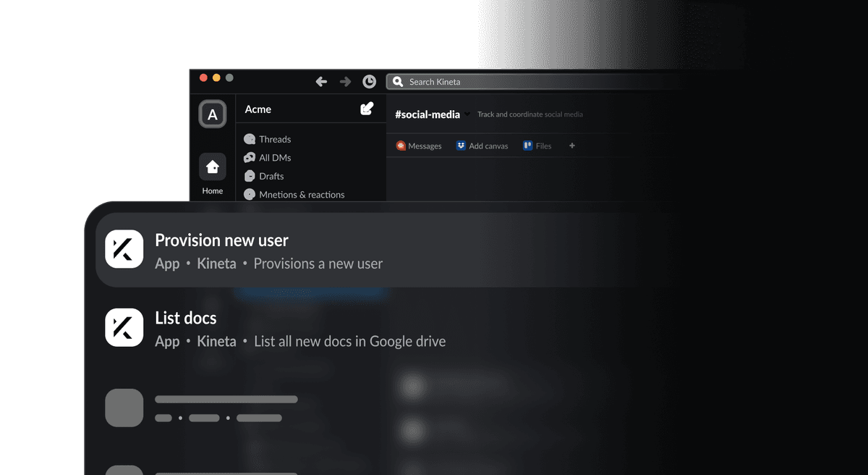Focus the Search Kineta field
The height and width of the screenshot is (475, 868).
(x=535, y=82)
